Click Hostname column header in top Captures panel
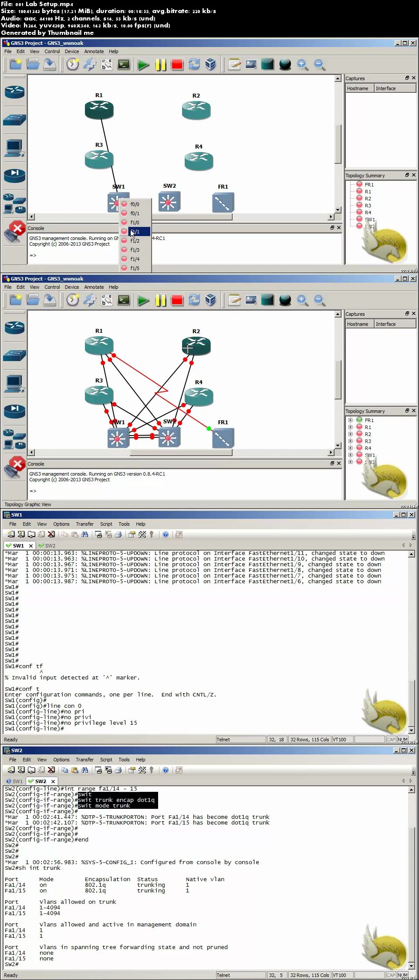419x980 pixels. [359, 88]
